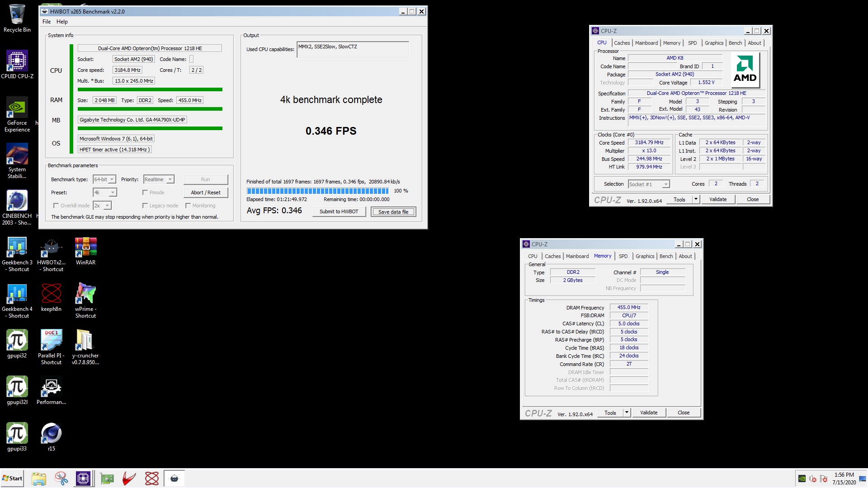The height and width of the screenshot is (488, 868).
Task: Click Abort / Reset button
Action: coord(206,192)
